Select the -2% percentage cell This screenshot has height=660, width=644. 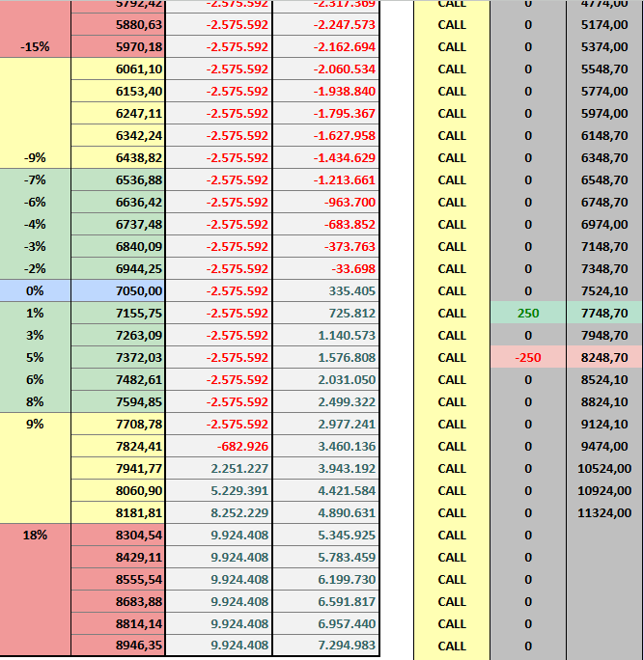click(35, 269)
